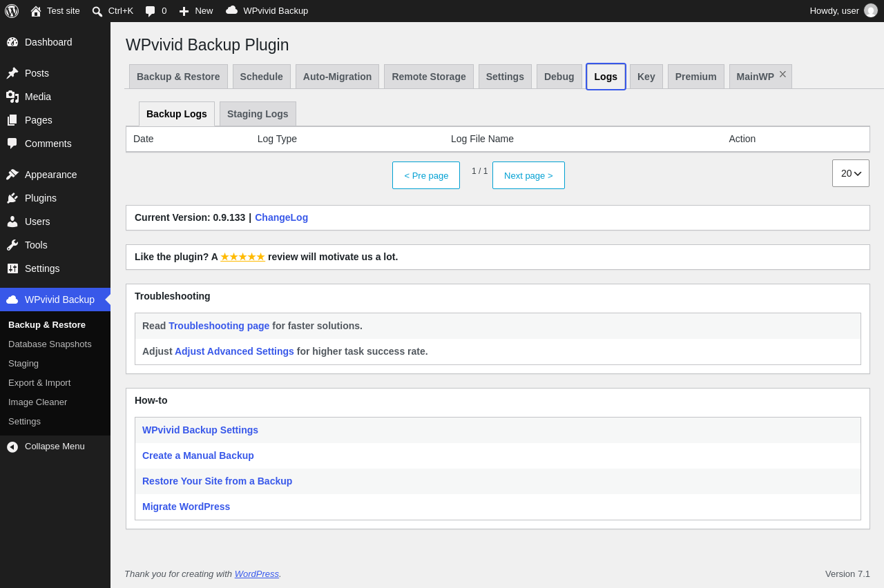
Task: Click the user avatar icon
Action: pyautogui.click(x=871, y=10)
